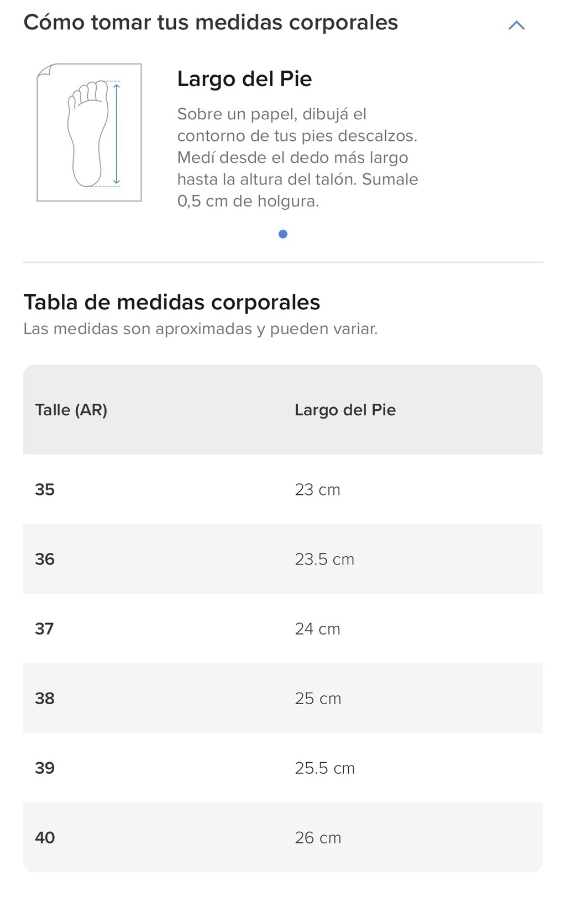566x924 pixels.
Task: Collapse the body measurements section chevron
Action: (x=516, y=25)
